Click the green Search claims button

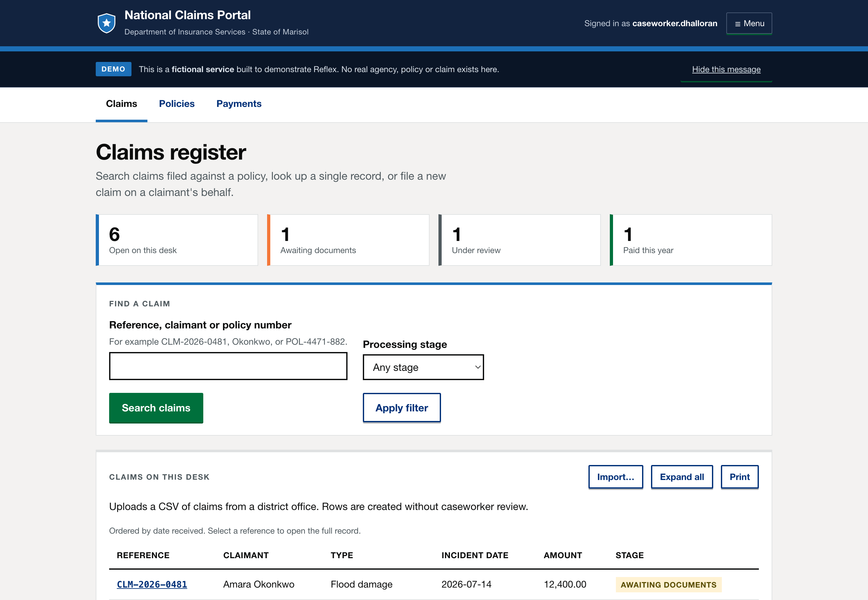click(156, 408)
